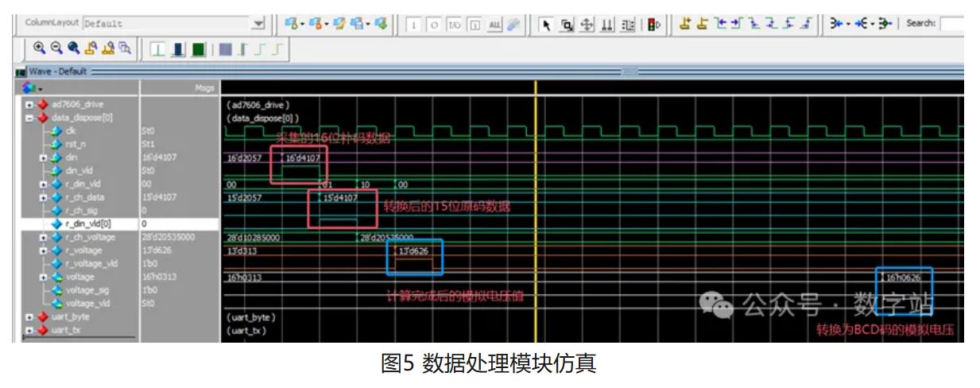
Task: Click the Wave-Default pane icon in title strip
Action: tap(21, 72)
